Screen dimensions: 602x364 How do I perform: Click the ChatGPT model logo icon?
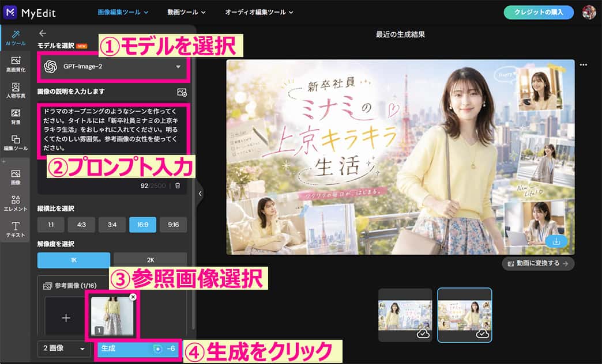(x=50, y=67)
